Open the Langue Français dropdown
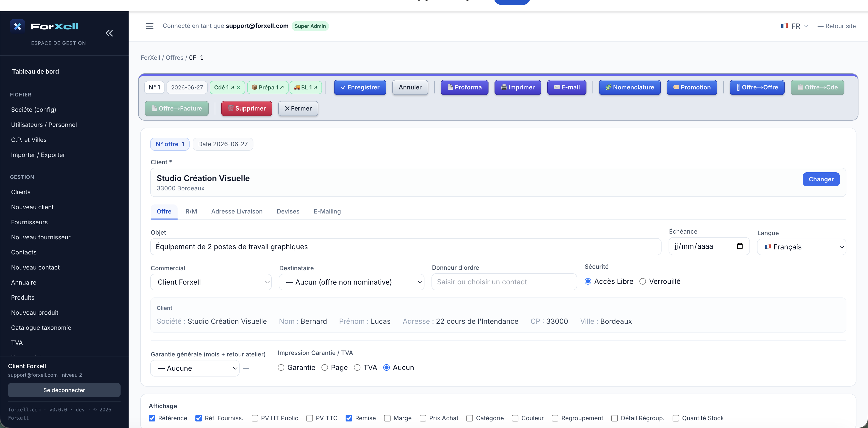This screenshot has height=428, width=868. 801,247
